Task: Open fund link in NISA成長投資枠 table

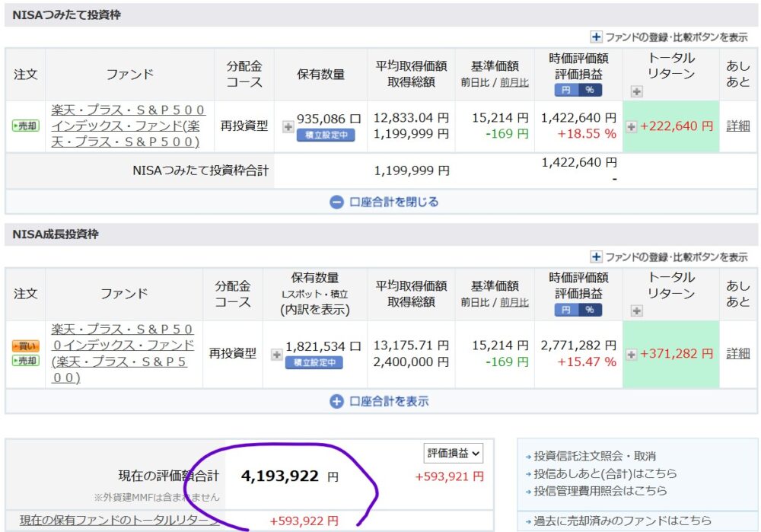Action: [123, 353]
